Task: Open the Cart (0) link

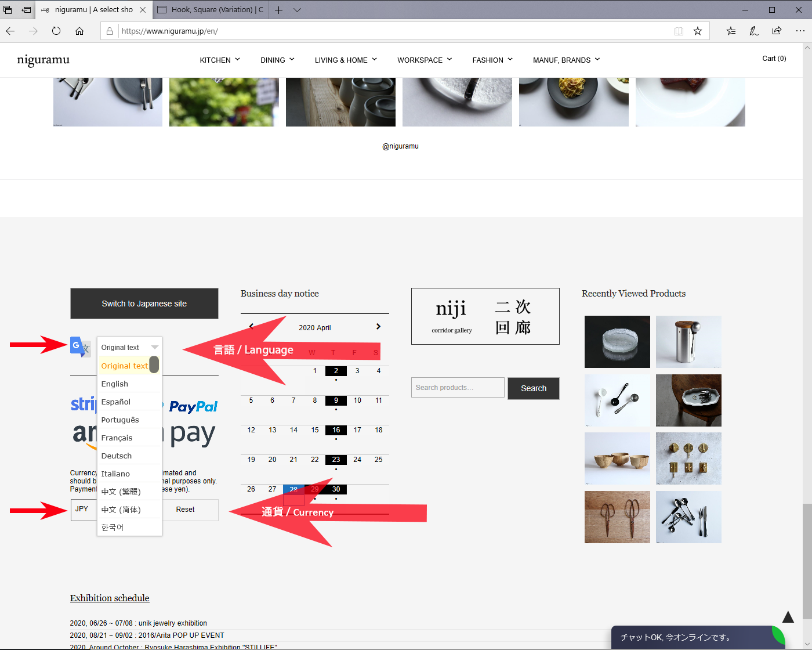Action: 774,59
